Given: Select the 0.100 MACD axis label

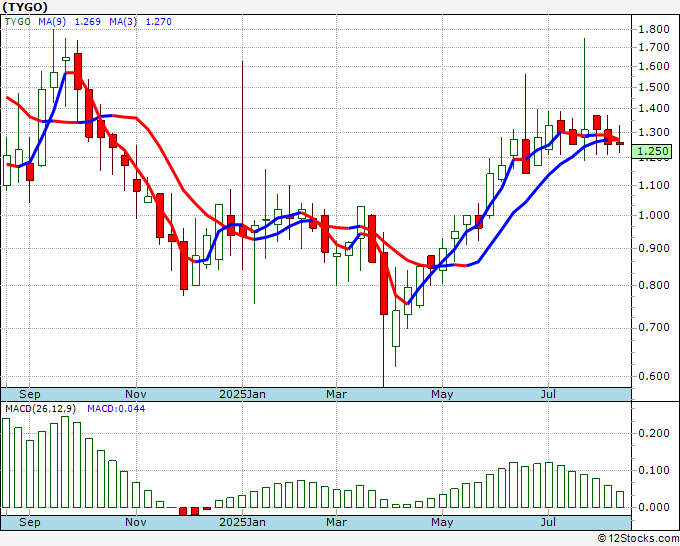Looking at the screenshot, I should click(654, 470).
